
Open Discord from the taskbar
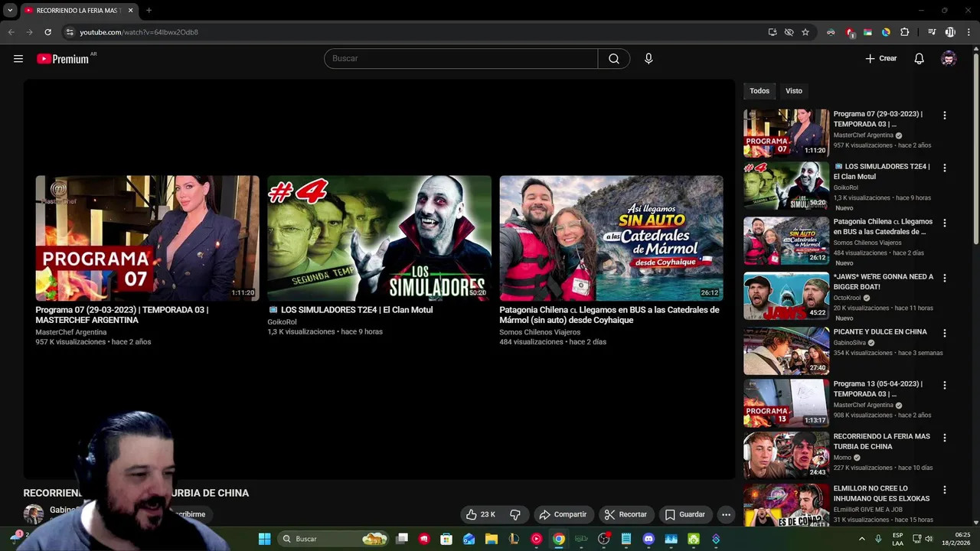click(648, 539)
